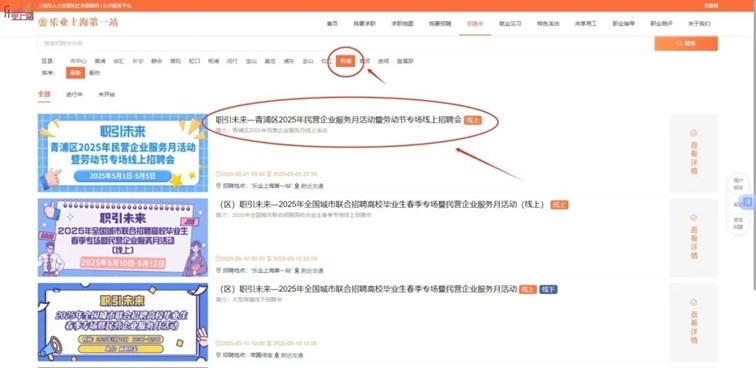Click clock icon beside 2025-05-01 date range
Viewport: 756px width, 368px height.
pos(218,174)
